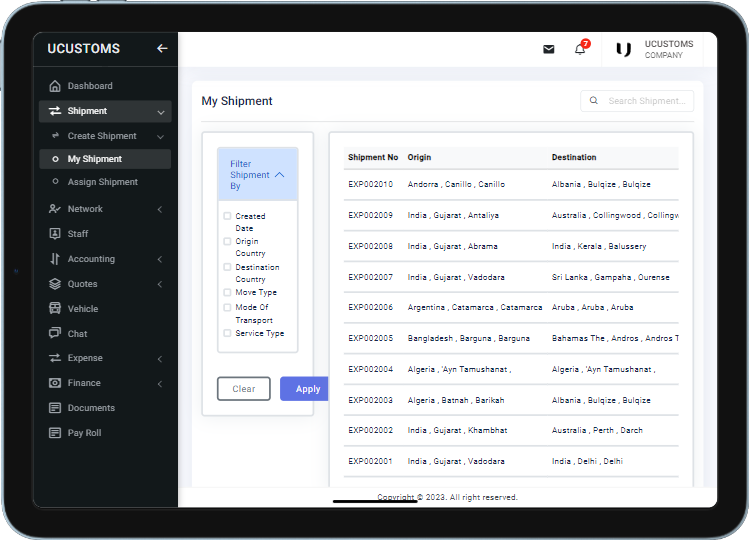This screenshot has width=749, height=540.
Task: Expand the Accounting submenu arrow
Action: 160,259
